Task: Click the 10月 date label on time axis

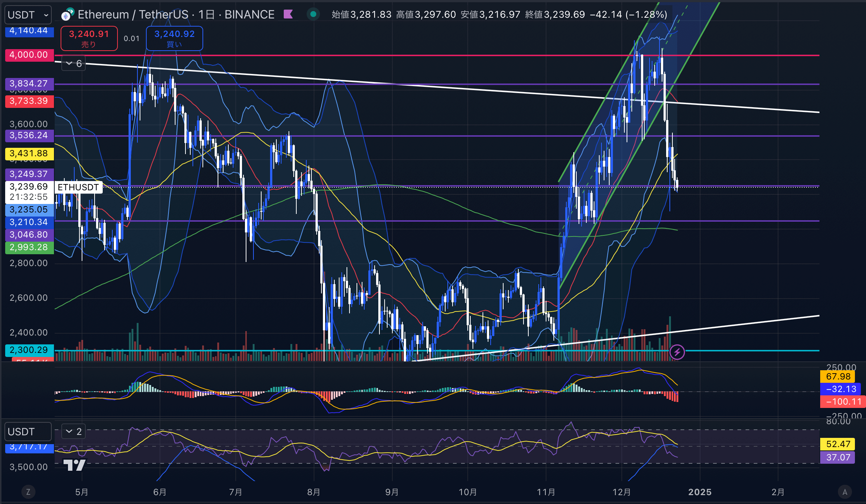Action: 468,492
